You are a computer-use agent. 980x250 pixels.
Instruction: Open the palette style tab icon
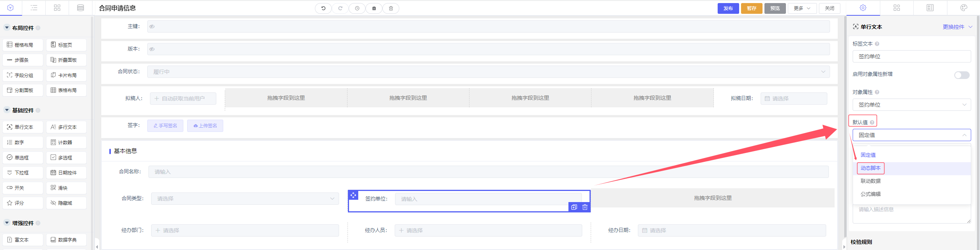pyautogui.click(x=964, y=8)
